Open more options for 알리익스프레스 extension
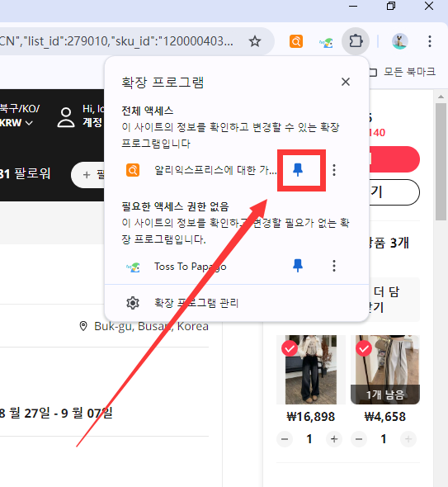The width and height of the screenshot is (448, 487). 334,170
